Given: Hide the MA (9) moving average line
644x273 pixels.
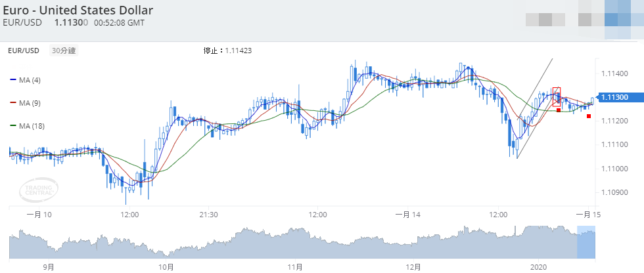Looking at the screenshot, I should [26, 103].
